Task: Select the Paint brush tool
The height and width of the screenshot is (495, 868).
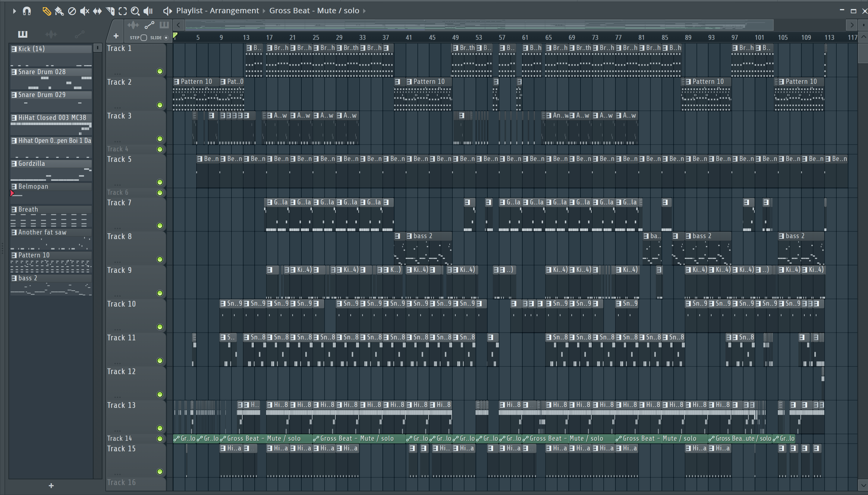Action: (59, 11)
